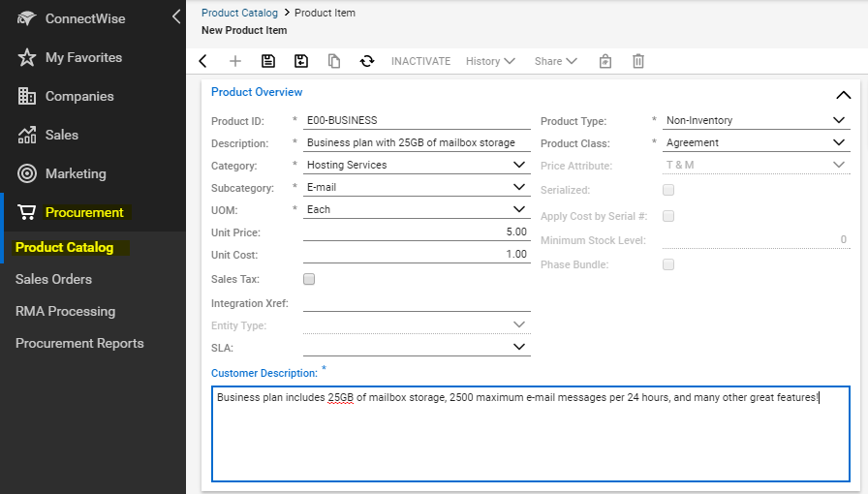Click the Product Catalog breadcrumb link
This screenshot has width=868, height=494.
(x=239, y=13)
